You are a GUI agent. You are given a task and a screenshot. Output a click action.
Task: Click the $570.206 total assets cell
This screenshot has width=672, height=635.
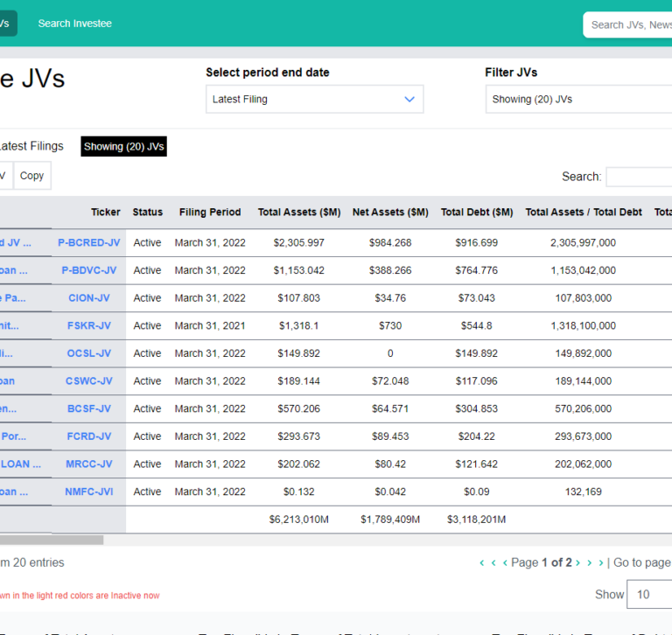point(299,408)
